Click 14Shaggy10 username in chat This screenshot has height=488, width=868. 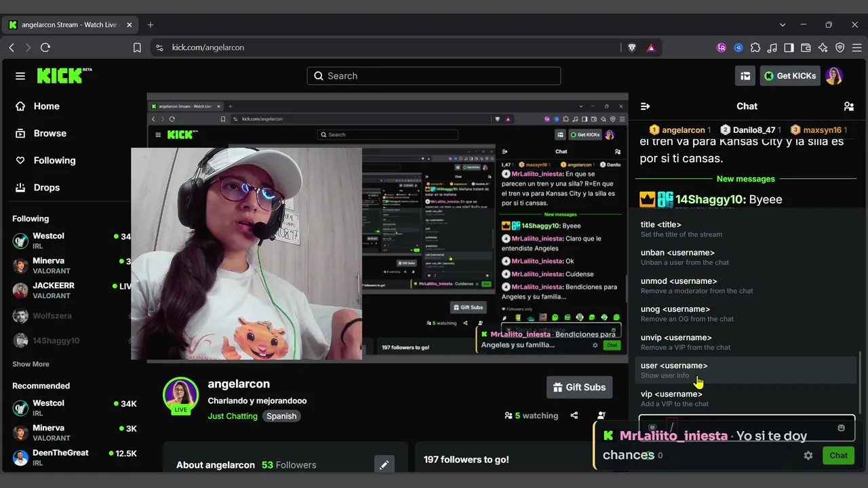709,199
